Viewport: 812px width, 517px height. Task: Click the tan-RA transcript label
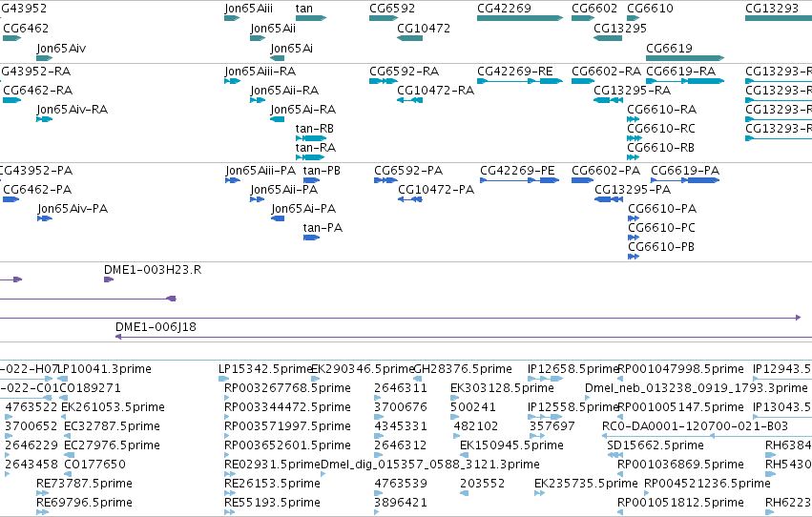point(316,148)
